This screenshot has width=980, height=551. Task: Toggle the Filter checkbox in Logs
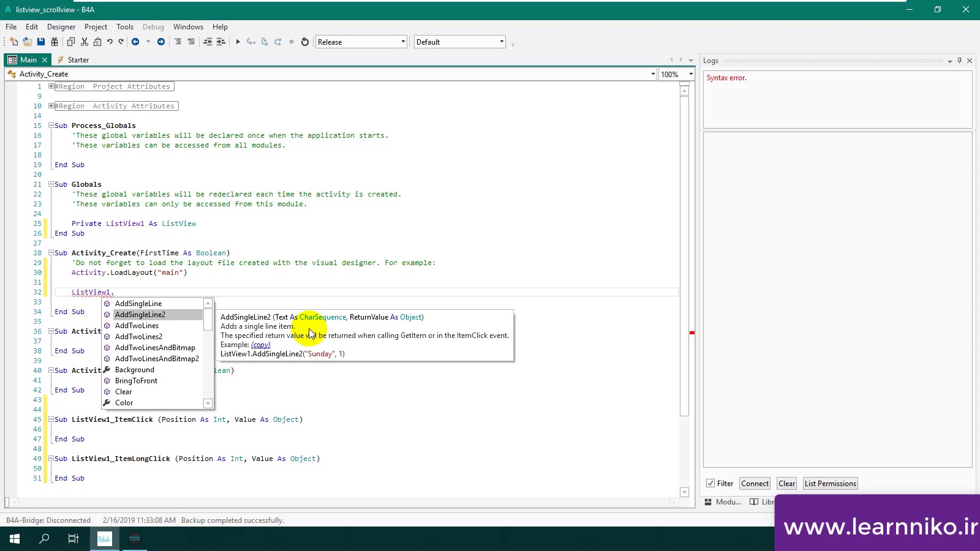(710, 483)
